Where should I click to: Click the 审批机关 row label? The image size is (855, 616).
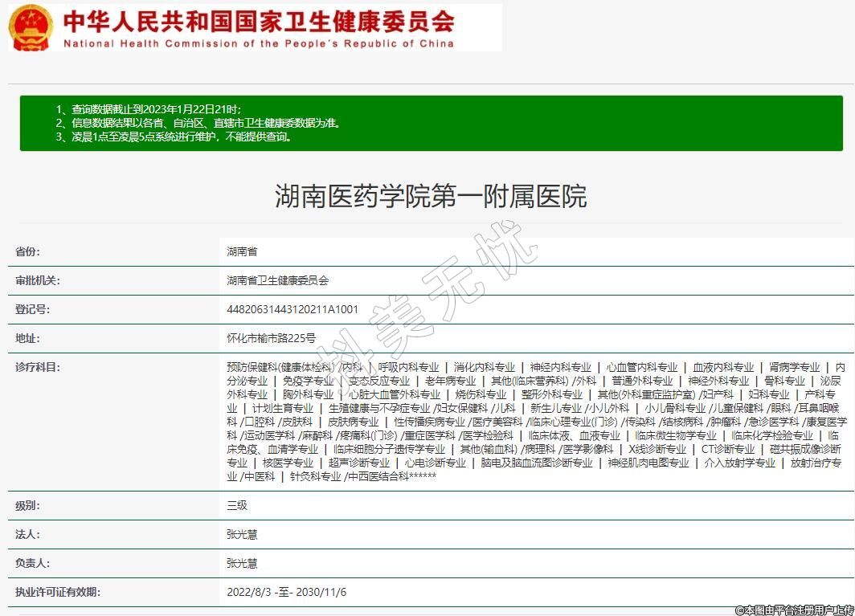(38, 280)
